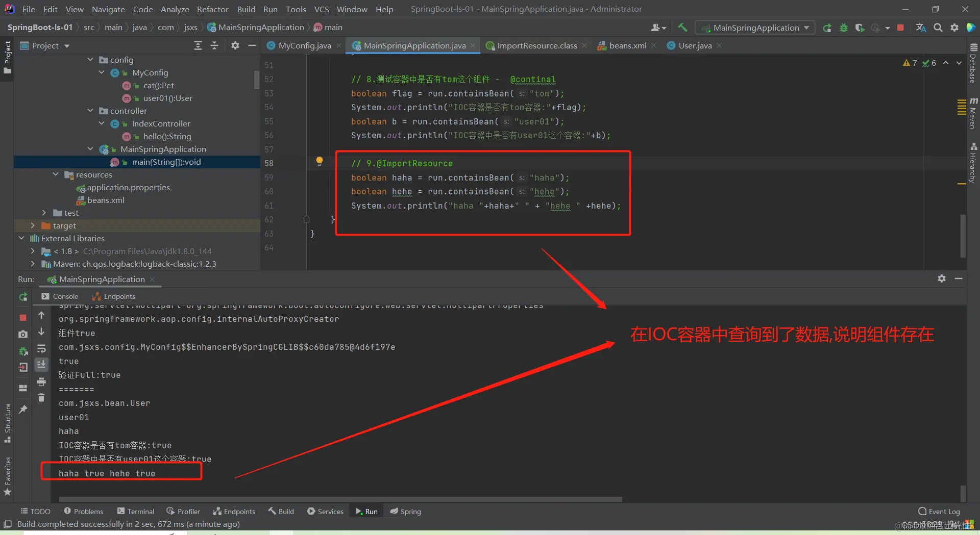Select the beans.xml file in Project tree
Viewport: 980px width, 535px height.
[106, 200]
